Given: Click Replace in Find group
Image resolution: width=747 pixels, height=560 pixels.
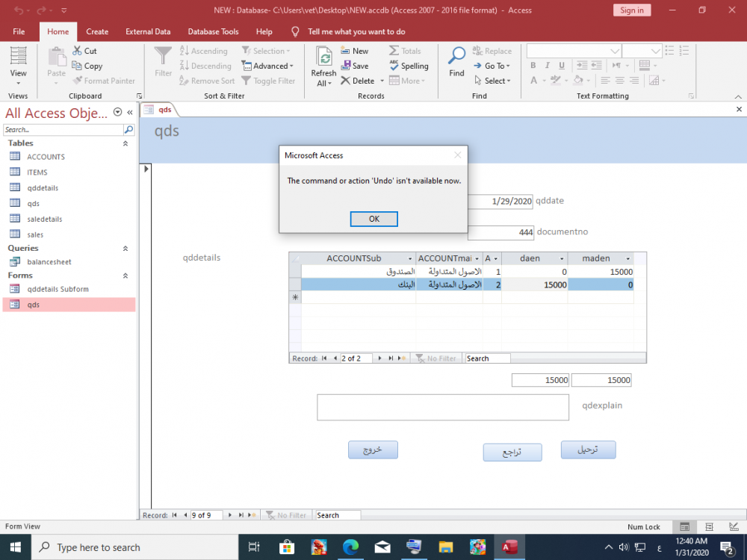Looking at the screenshot, I should 492,51.
